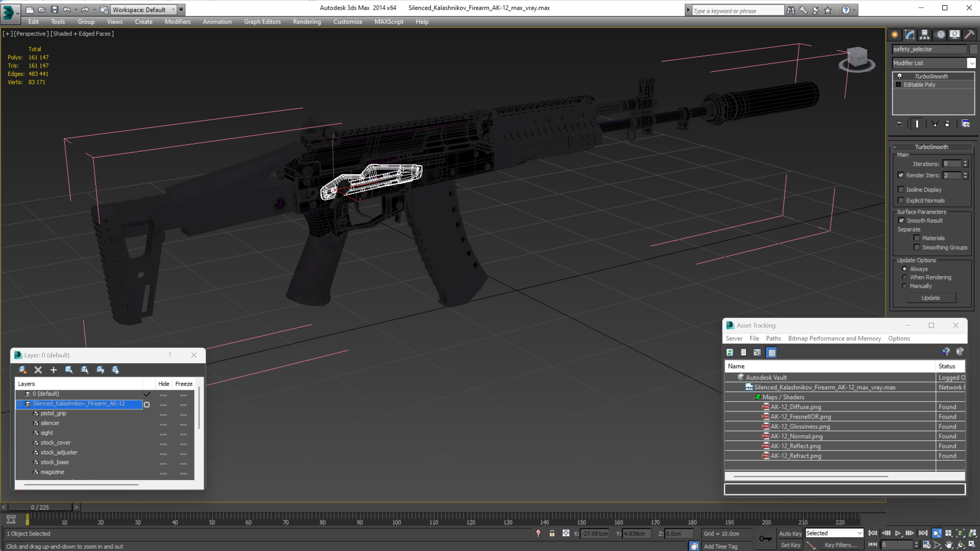The width and height of the screenshot is (980, 551).
Task: Click the Save File floppy disk icon
Action: (x=54, y=10)
